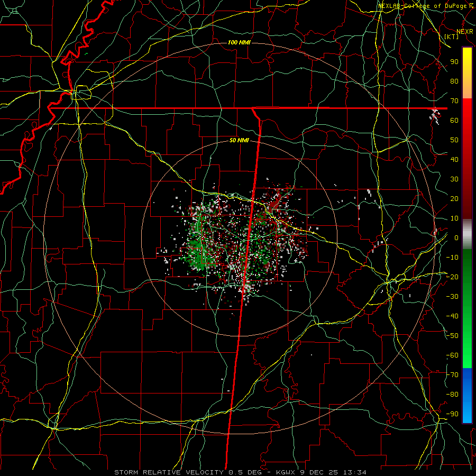Click the 50 NMI range ring label
This screenshot has width=476, height=476.
(239, 140)
